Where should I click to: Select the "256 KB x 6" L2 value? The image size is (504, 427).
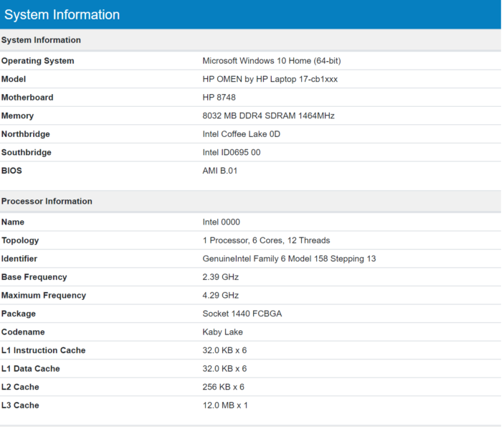pos(224,387)
